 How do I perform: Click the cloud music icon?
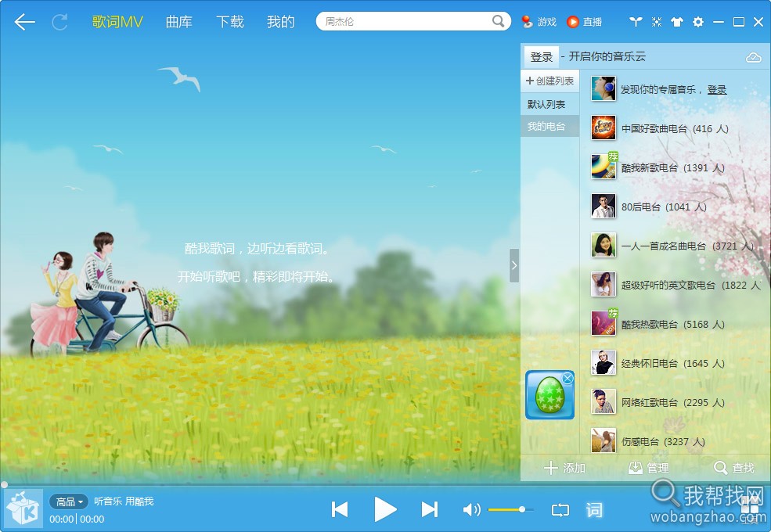(753, 58)
